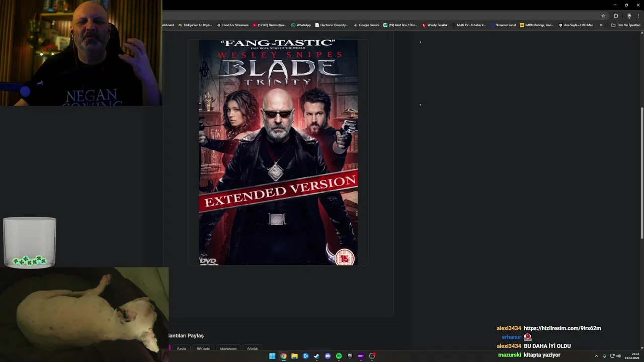644x362 pixels.
Task: Click the microphone tray icon
Action: tap(604, 356)
